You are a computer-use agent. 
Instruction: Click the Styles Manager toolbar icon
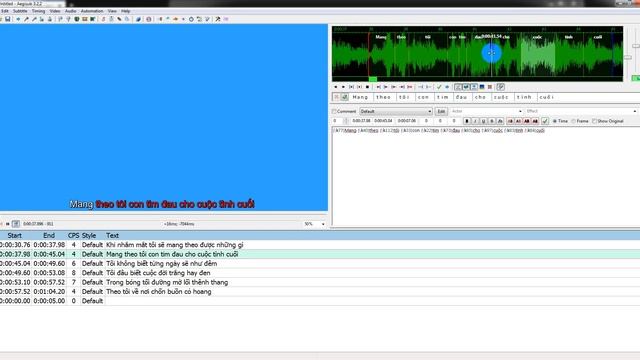(103, 19)
